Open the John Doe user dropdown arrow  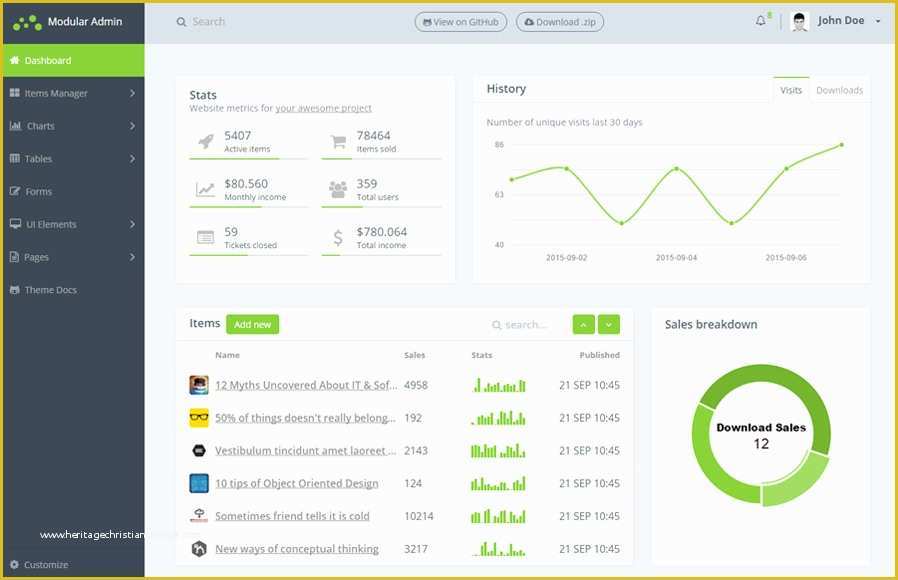pyautogui.click(x=878, y=21)
